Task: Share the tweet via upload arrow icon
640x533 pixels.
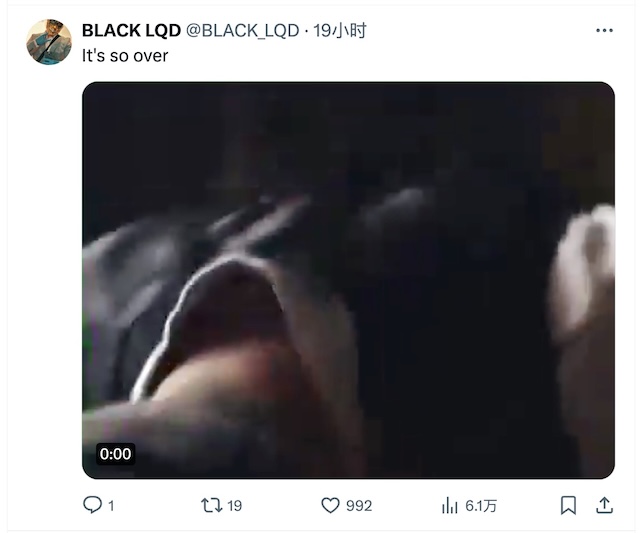Action: click(604, 506)
